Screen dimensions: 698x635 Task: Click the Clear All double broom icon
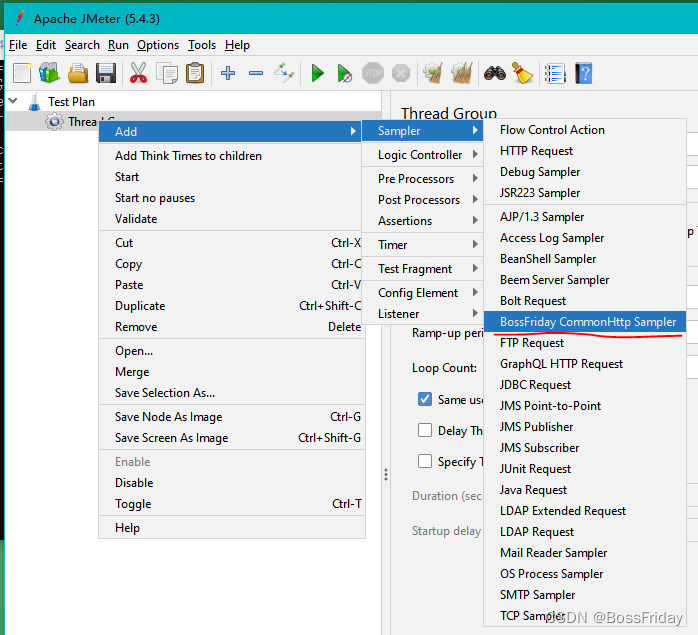462,73
